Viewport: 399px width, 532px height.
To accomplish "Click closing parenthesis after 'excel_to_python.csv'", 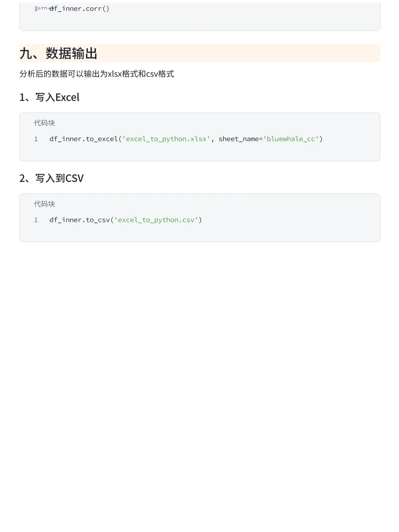I will point(200,220).
